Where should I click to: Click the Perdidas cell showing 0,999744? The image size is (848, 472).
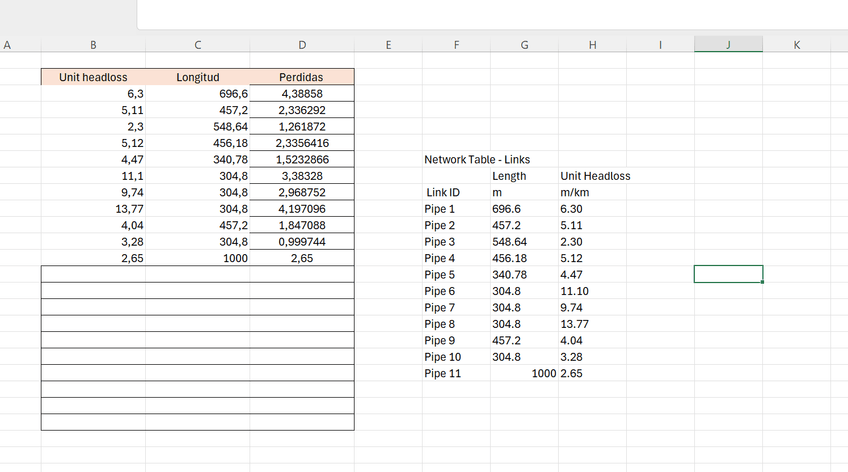(302, 241)
